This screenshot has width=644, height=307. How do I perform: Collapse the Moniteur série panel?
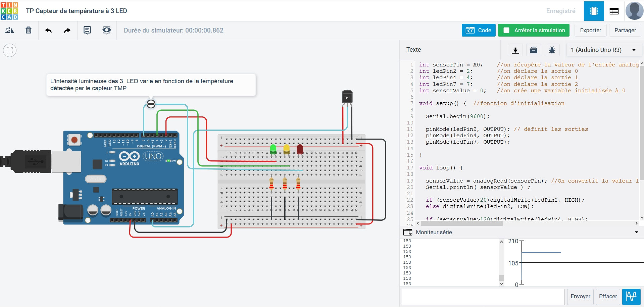pyautogui.click(x=637, y=232)
